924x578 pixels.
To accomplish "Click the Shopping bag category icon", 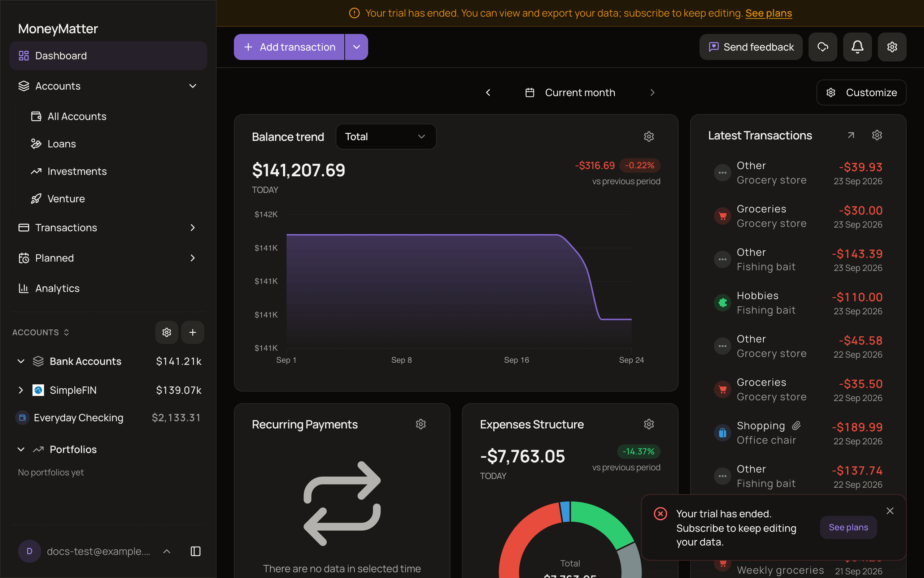I will coord(722,433).
